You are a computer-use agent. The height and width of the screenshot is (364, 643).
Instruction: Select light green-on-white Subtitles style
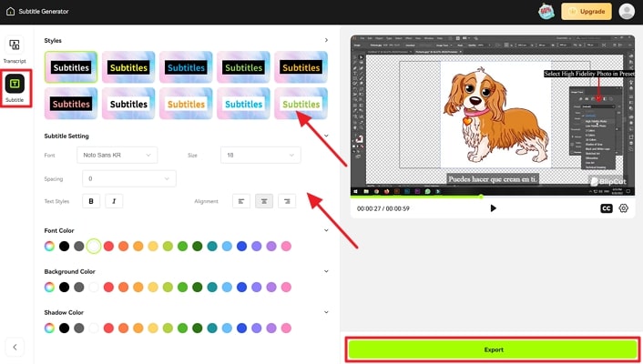tap(301, 104)
